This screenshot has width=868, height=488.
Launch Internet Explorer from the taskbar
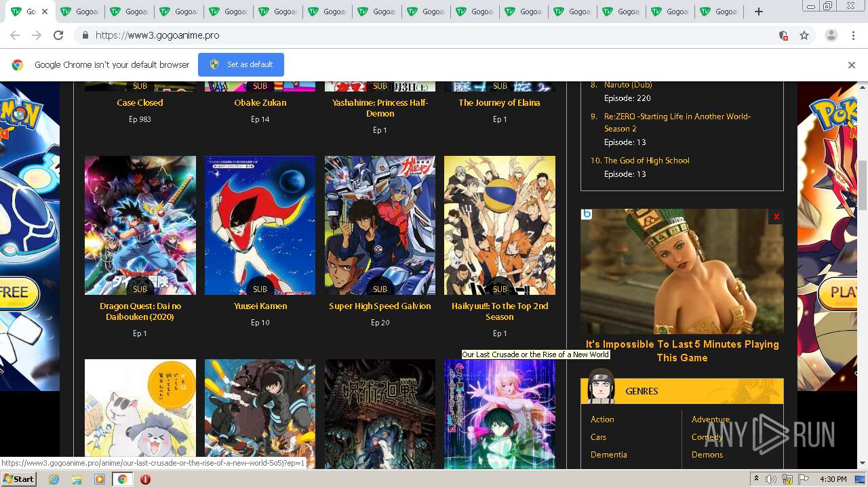coord(54,479)
